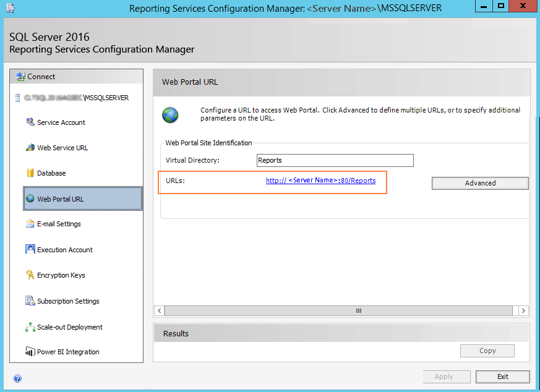The image size is (540, 392).
Task: Click the horizontal scrollbar right arrow
Action: pos(523,310)
